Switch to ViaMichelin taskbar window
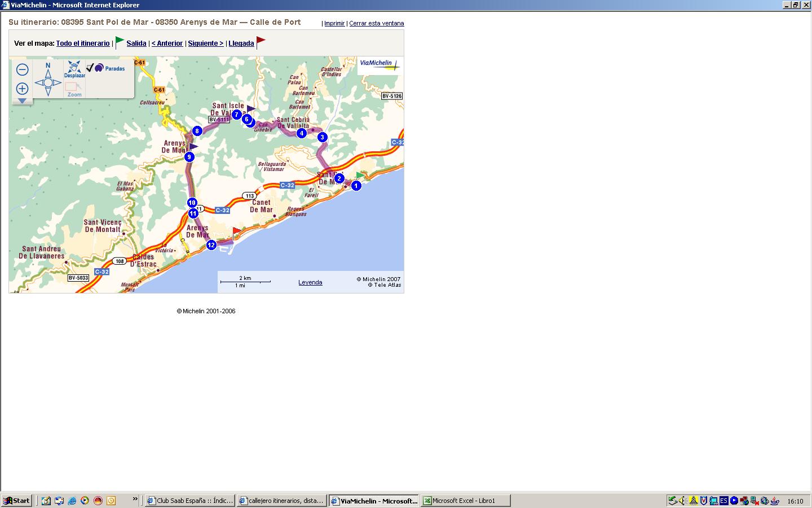 point(374,501)
